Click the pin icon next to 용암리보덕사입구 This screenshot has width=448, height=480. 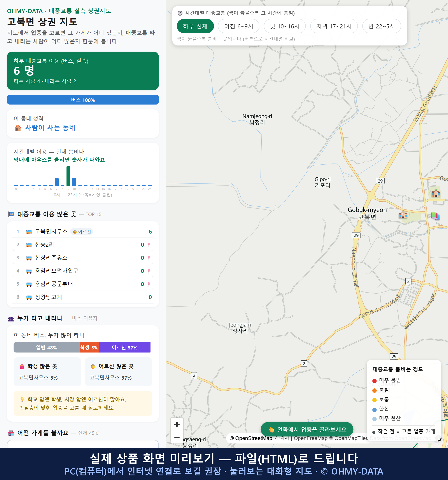(x=149, y=271)
